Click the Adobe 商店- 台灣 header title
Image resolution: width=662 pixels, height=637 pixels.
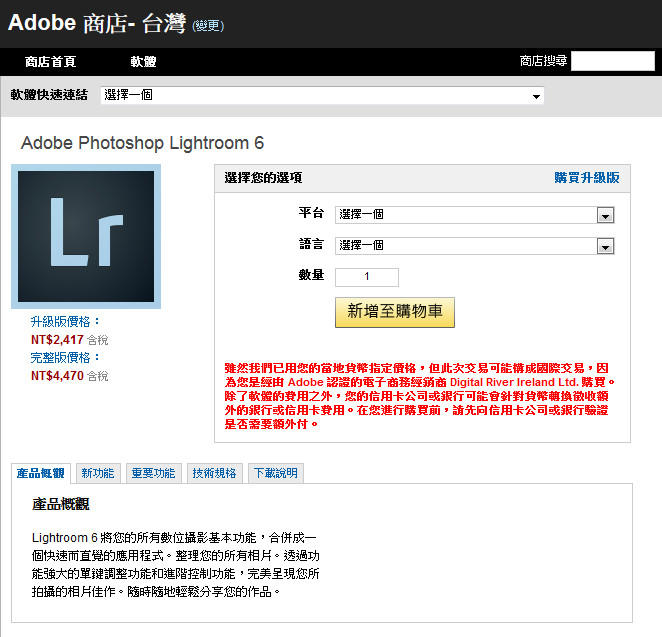[97, 23]
